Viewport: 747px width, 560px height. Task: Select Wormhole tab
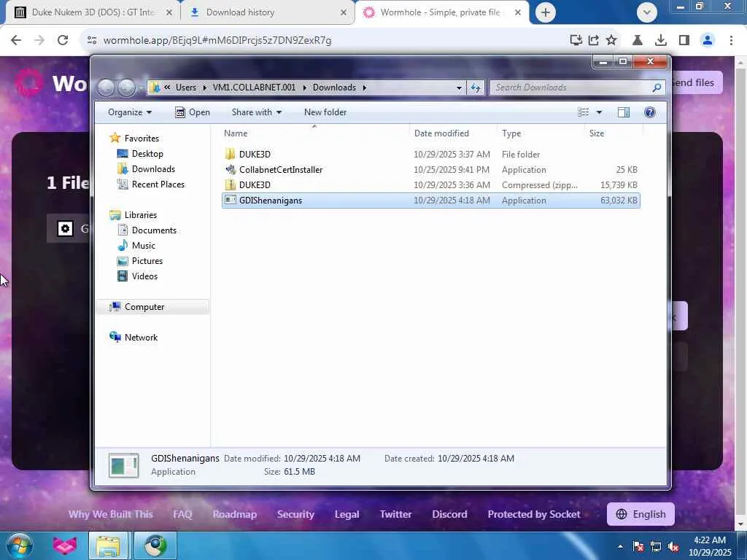(x=441, y=12)
